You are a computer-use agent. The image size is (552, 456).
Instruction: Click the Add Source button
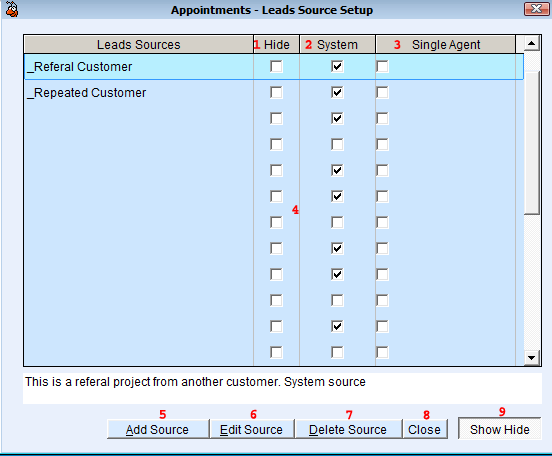158,429
